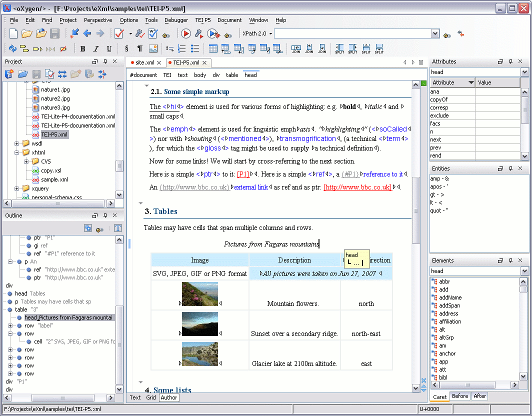Image resolution: width=532 pixels, height=416 pixels.
Task: Toggle bold formatting in toolbar
Action: point(83,48)
